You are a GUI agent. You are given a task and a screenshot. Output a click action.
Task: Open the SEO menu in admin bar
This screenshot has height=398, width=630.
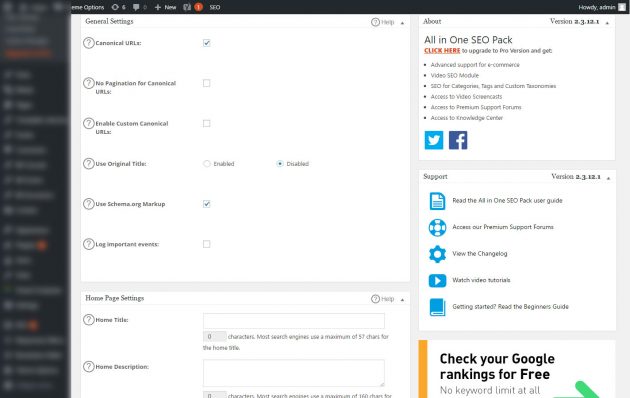[215, 7]
